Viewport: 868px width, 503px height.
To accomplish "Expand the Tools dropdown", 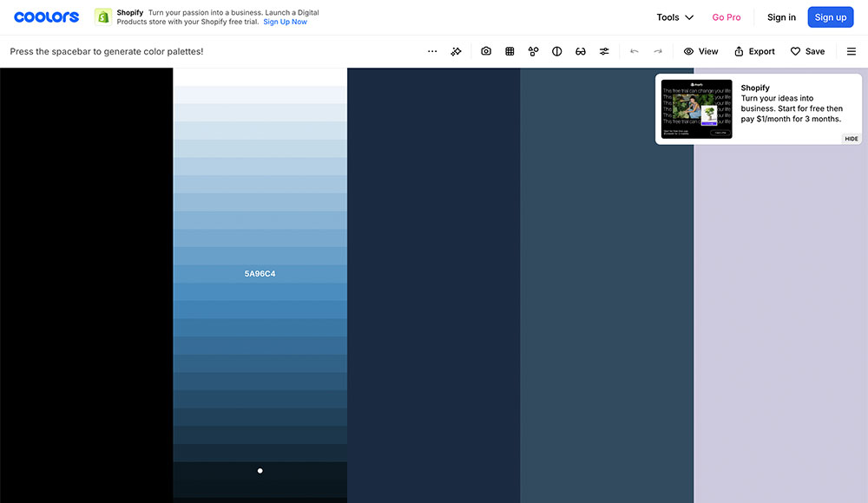I will click(x=675, y=17).
